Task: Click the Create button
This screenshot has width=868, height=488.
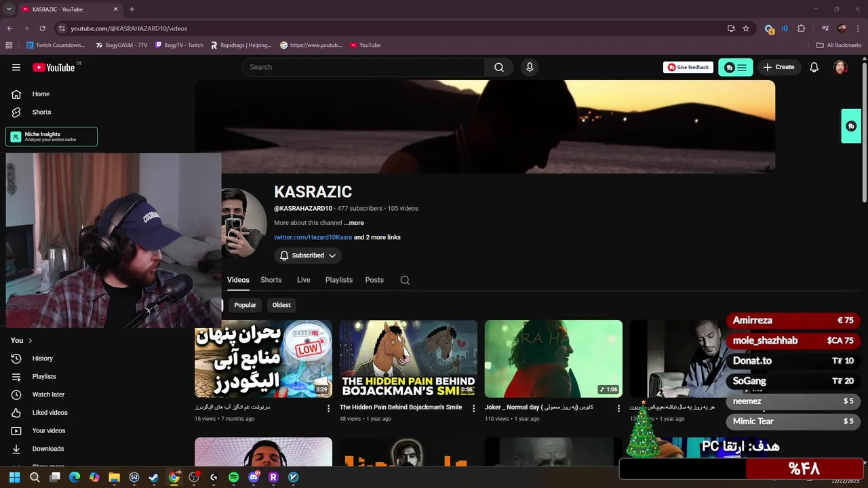Action: click(x=778, y=67)
